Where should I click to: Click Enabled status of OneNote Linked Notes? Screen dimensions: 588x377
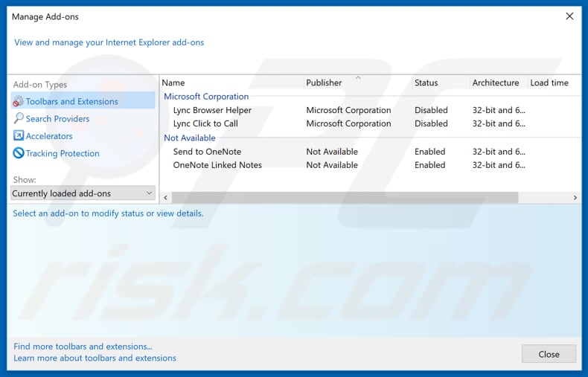429,165
